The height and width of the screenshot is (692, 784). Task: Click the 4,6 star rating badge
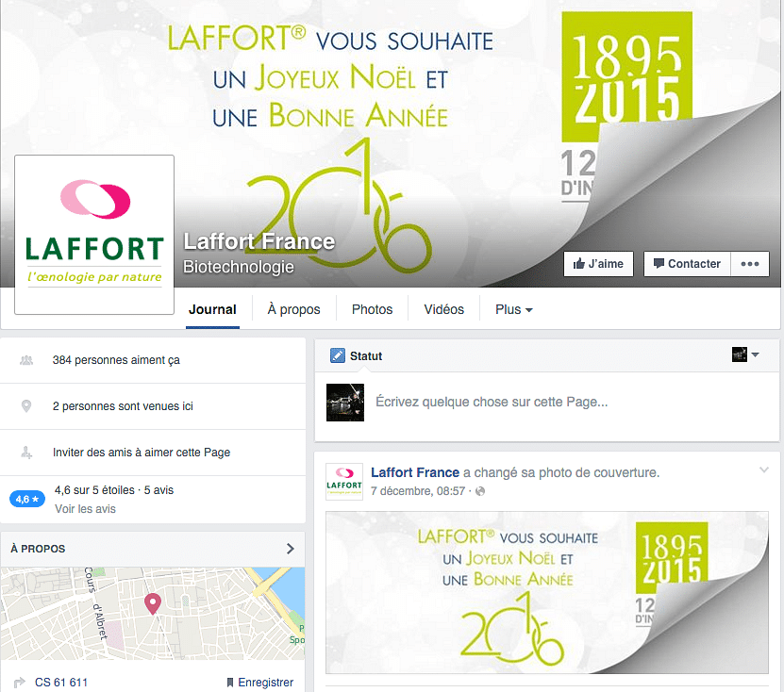point(27,499)
